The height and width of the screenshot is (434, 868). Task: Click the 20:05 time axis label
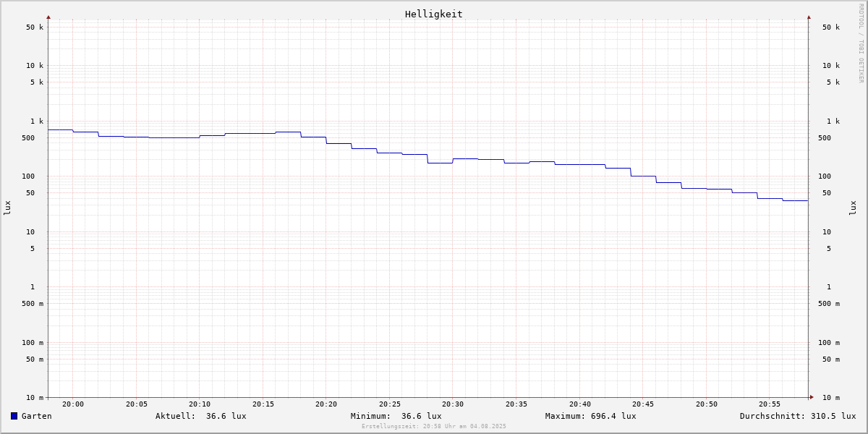[137, 404]
